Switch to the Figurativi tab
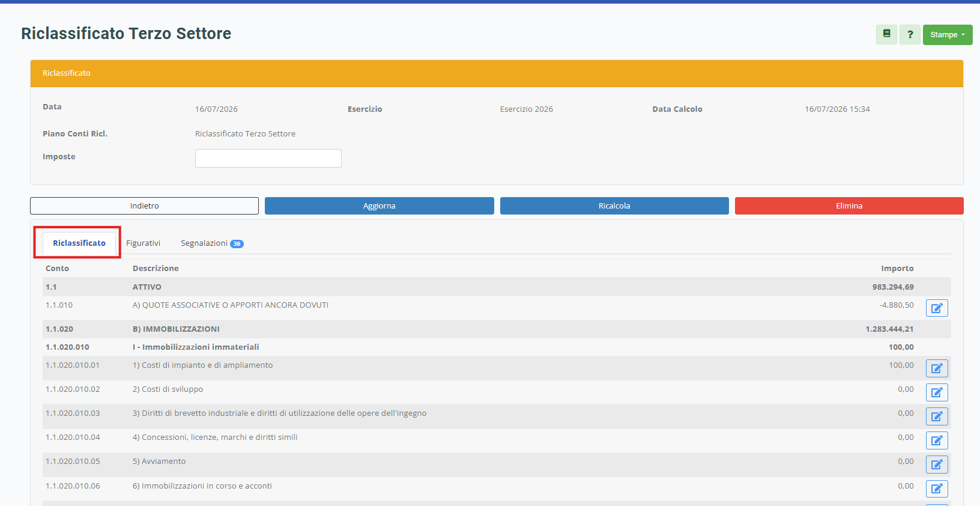 (x=143, y=243)
